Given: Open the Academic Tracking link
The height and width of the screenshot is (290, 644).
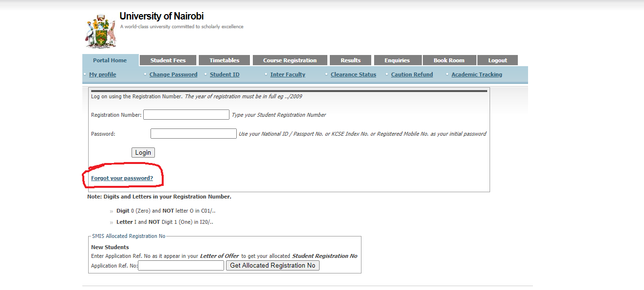Looking at the screenshot, I should point(477,74).
